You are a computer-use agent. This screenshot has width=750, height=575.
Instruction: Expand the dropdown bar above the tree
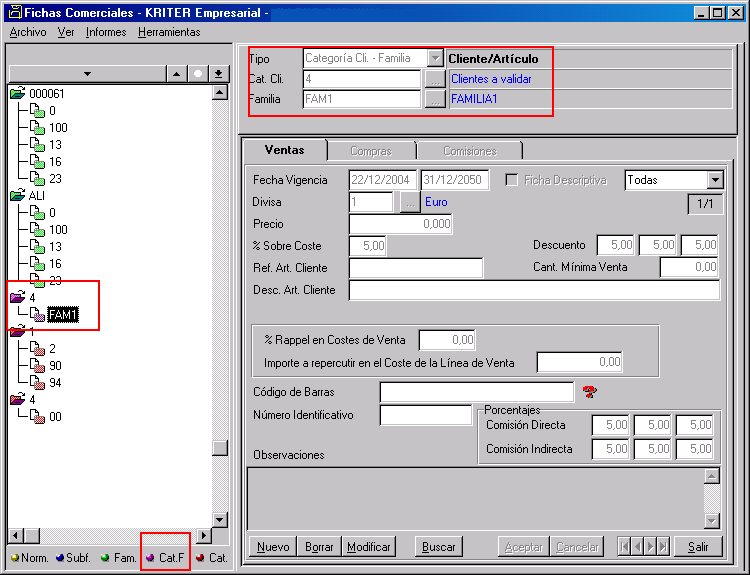[x=86, y=74]
